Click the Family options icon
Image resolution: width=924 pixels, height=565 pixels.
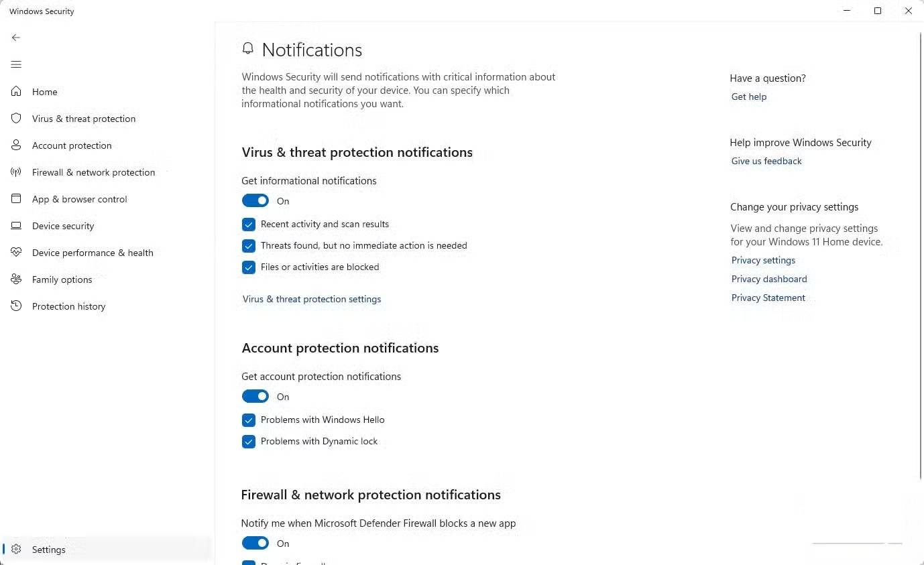(16, 279)
